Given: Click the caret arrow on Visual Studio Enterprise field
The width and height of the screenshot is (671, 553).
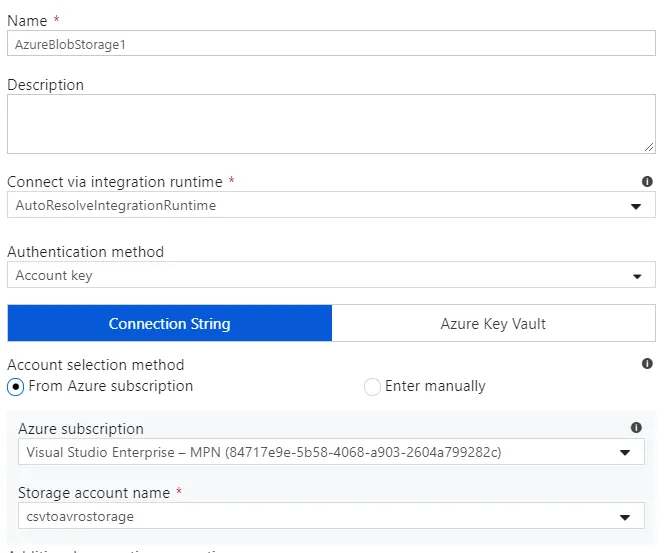Looking at the screenshot, I should click(x=625, y=453).
